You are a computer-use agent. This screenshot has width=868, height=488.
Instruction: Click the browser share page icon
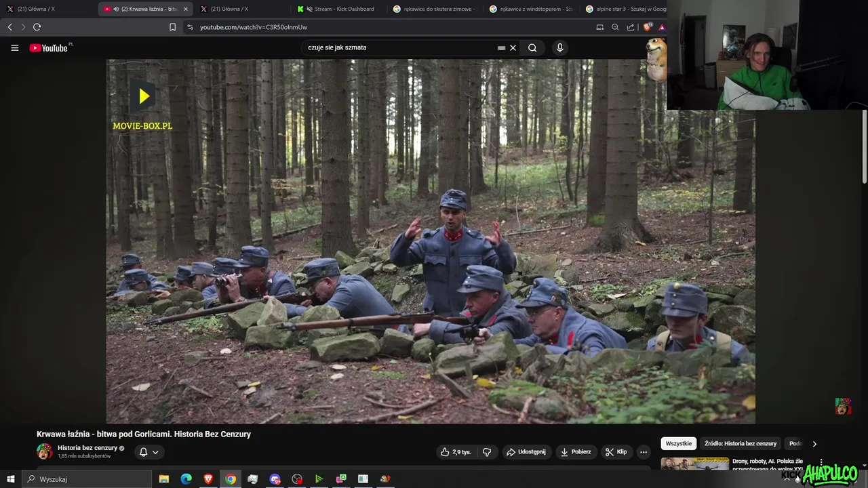[x=631, y=27]
